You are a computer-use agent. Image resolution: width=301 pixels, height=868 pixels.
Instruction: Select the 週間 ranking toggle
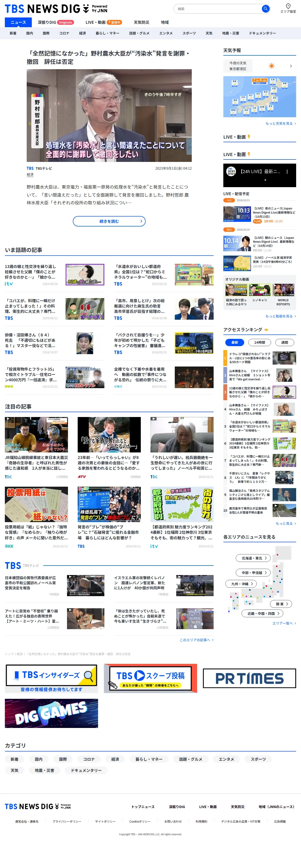(284, 342)
